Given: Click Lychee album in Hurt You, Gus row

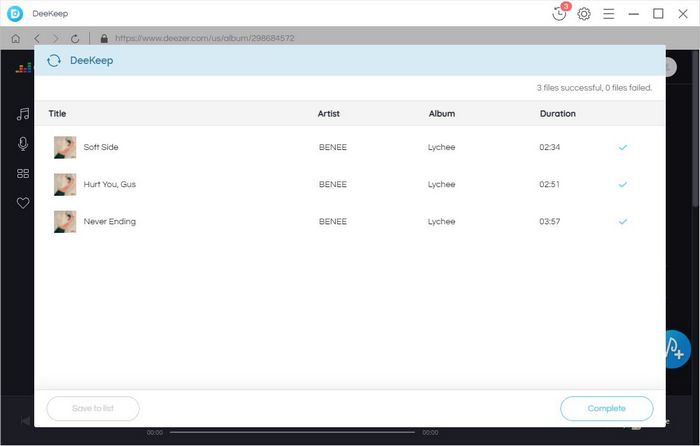Looking at the screenshot, I should click(442, 184).
